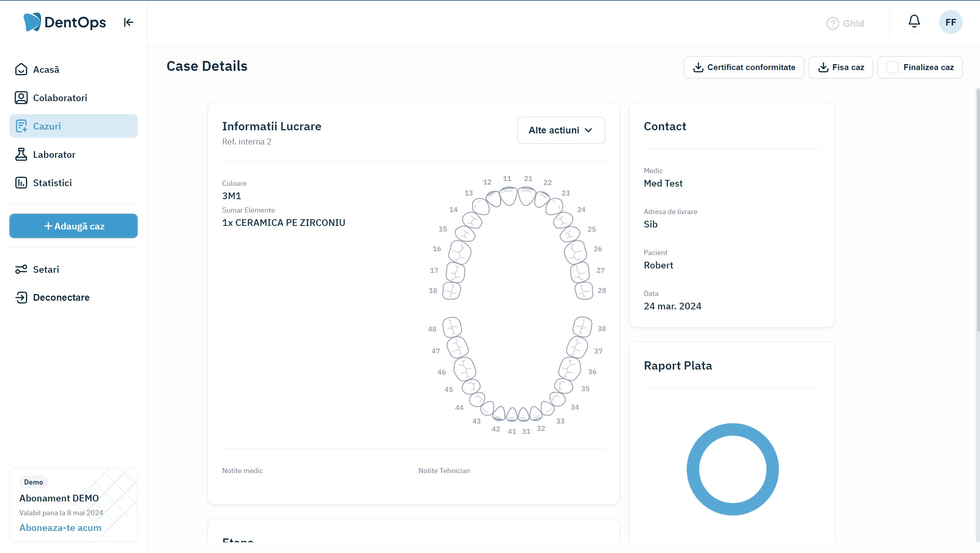The width and height of the screenshot is (980, 553).
Task: Click the FF user avatar
Action: [951, 22]
